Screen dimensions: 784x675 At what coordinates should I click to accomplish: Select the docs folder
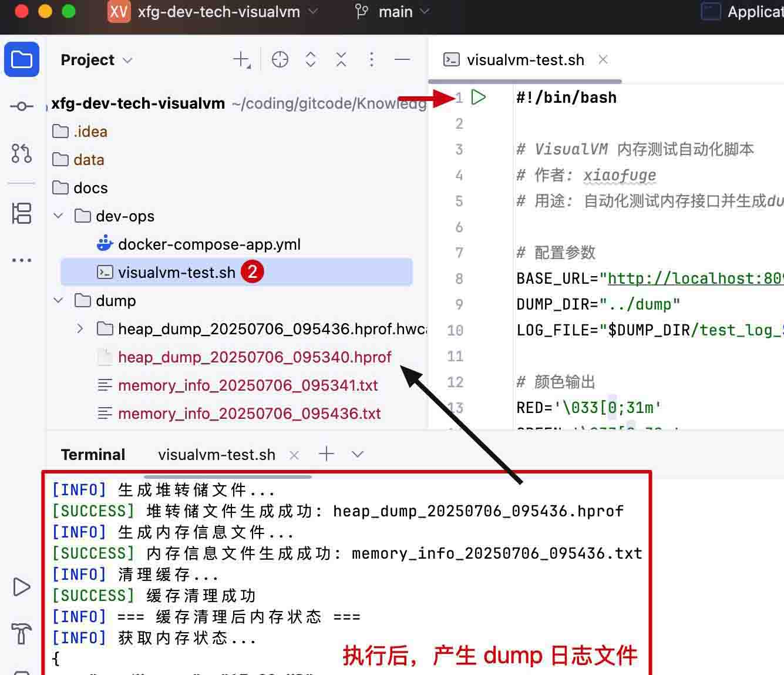click(80, 188)
